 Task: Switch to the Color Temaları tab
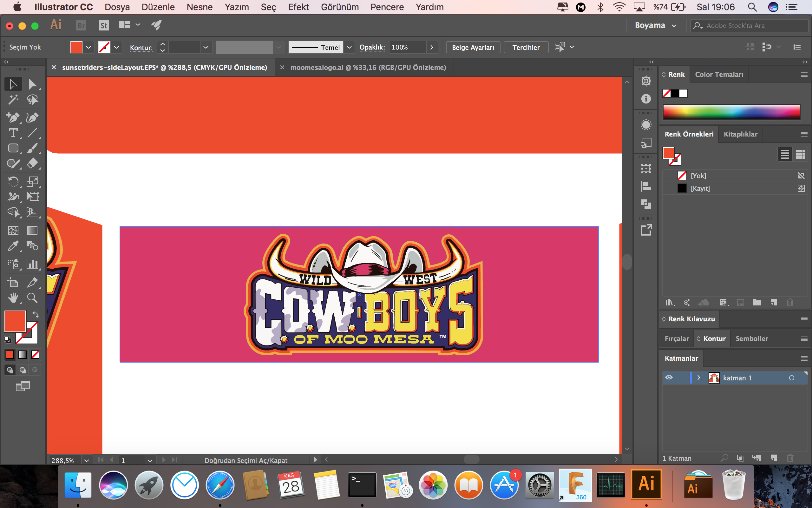tap(719, 75)
